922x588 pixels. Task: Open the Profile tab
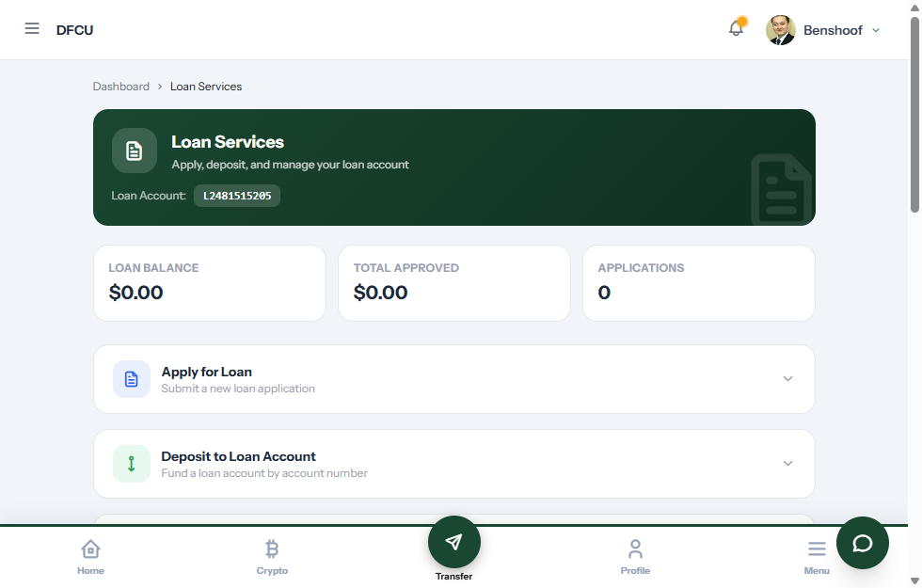coord(635,557)
